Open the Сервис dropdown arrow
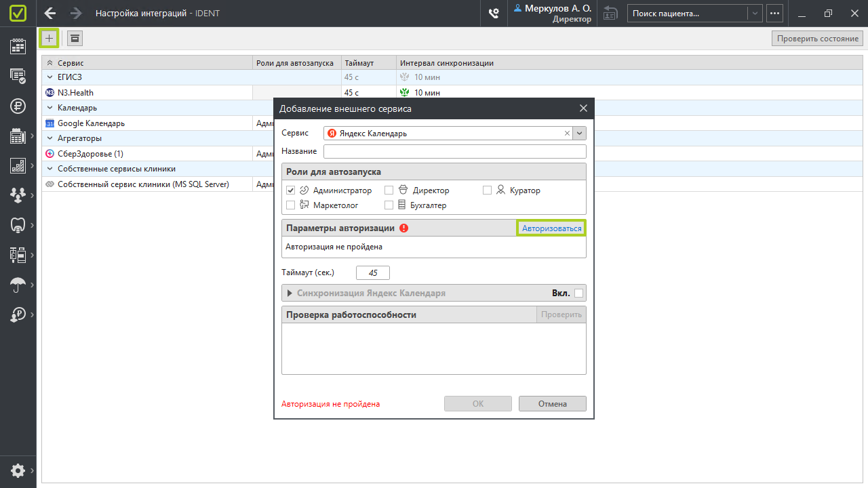Viewport: 868px width, 488px height. click(580, 134)
